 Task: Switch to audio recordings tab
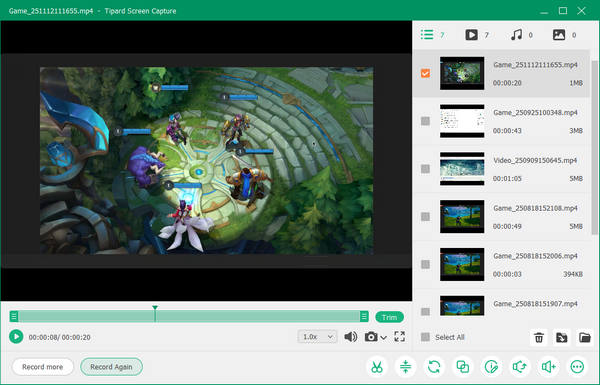[521, 35]
